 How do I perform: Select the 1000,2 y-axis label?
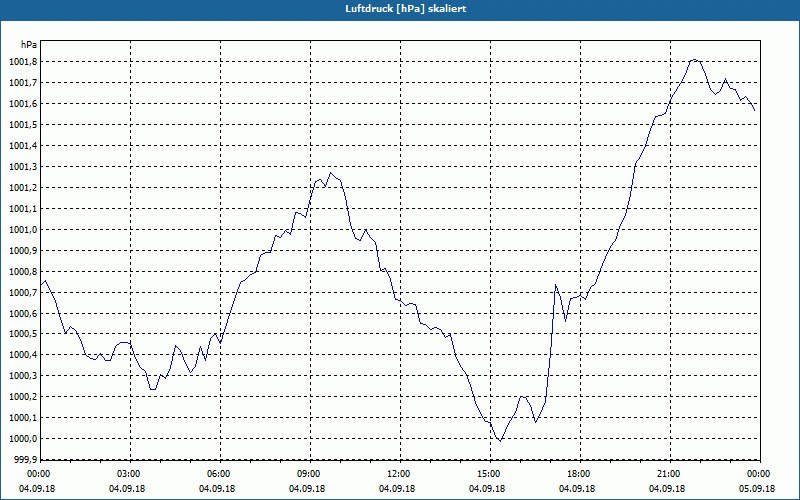(23, 397)
